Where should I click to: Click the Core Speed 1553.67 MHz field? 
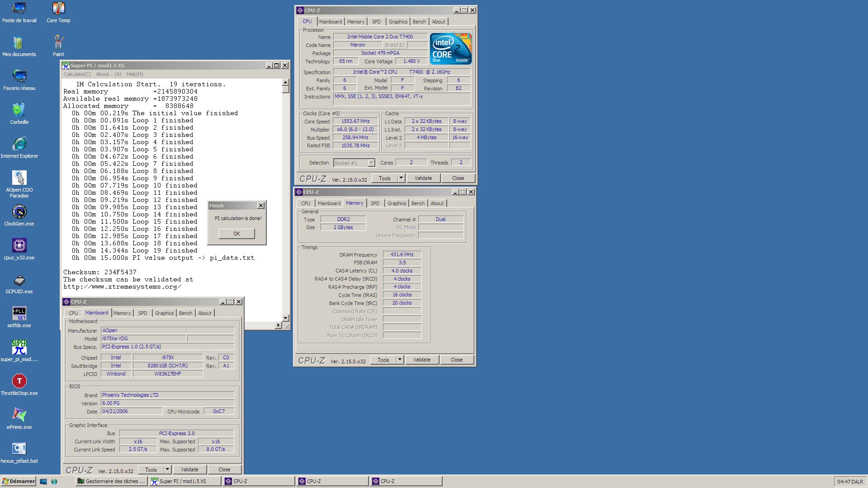coord(356,121)
